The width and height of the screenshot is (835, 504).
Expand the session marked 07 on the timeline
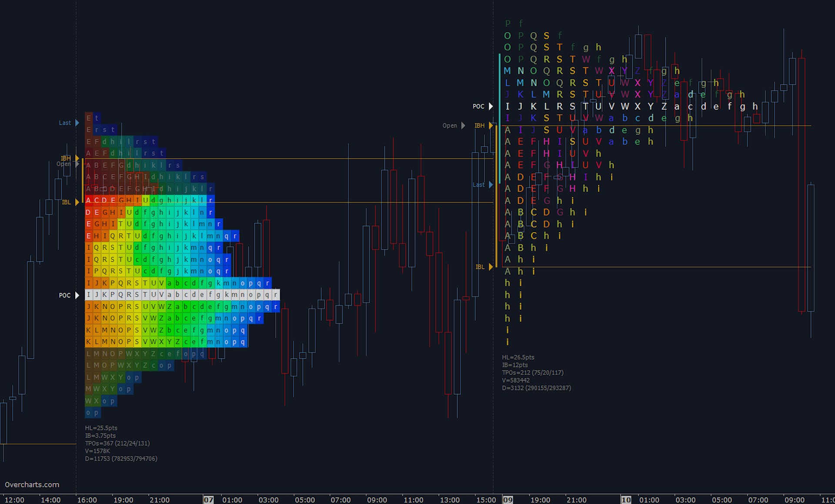[x=208, y=500]
